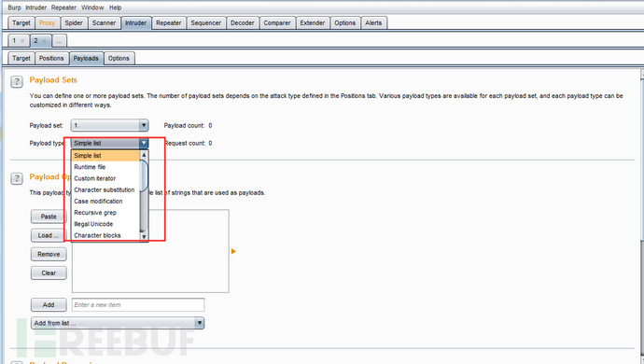Open the Positions sub-tab
The image size is (644, 364).
51,59
